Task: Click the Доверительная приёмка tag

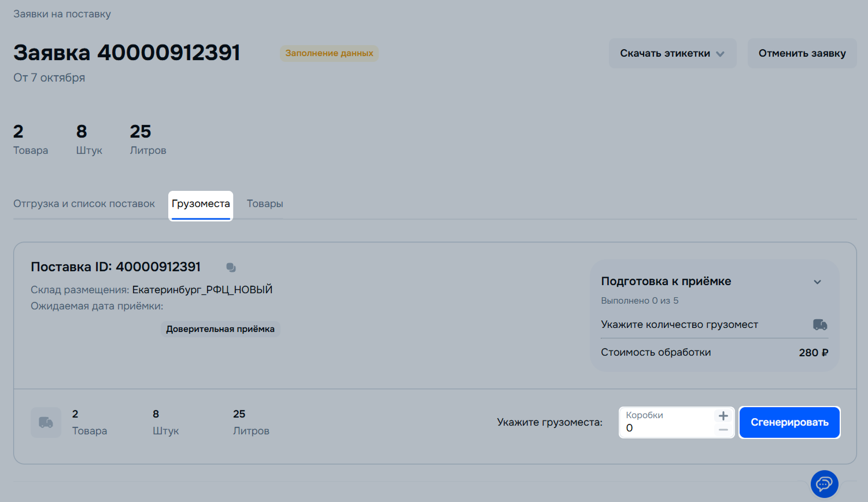Action: pyautogui.click(x=220, y=329)
